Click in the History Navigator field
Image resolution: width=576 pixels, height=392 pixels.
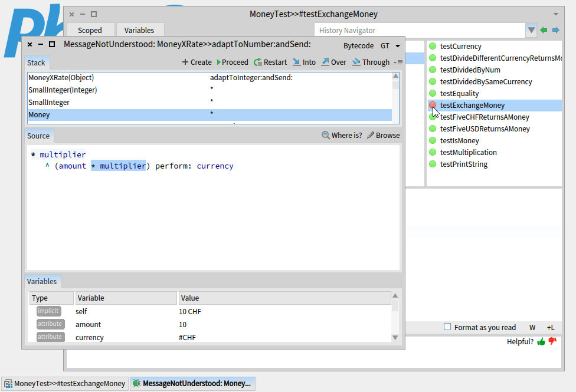pos(420,30)
